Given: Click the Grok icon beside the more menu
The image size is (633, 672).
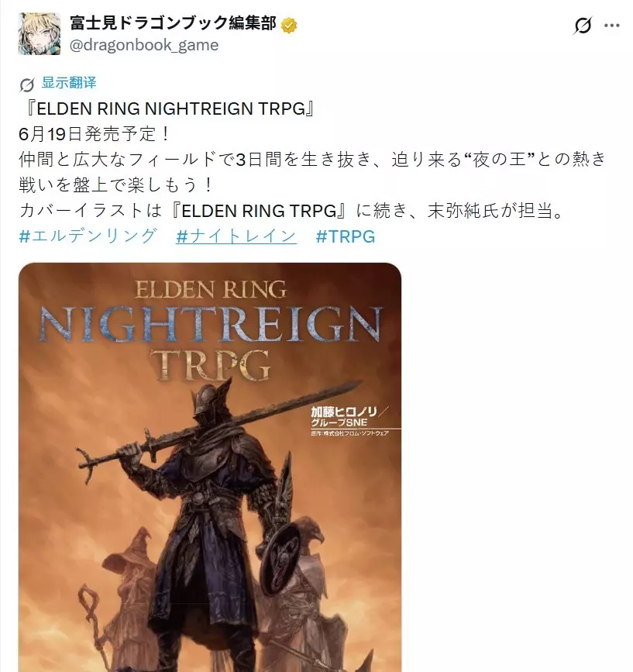Looking at the screenshot, I should tap(583, 26).
